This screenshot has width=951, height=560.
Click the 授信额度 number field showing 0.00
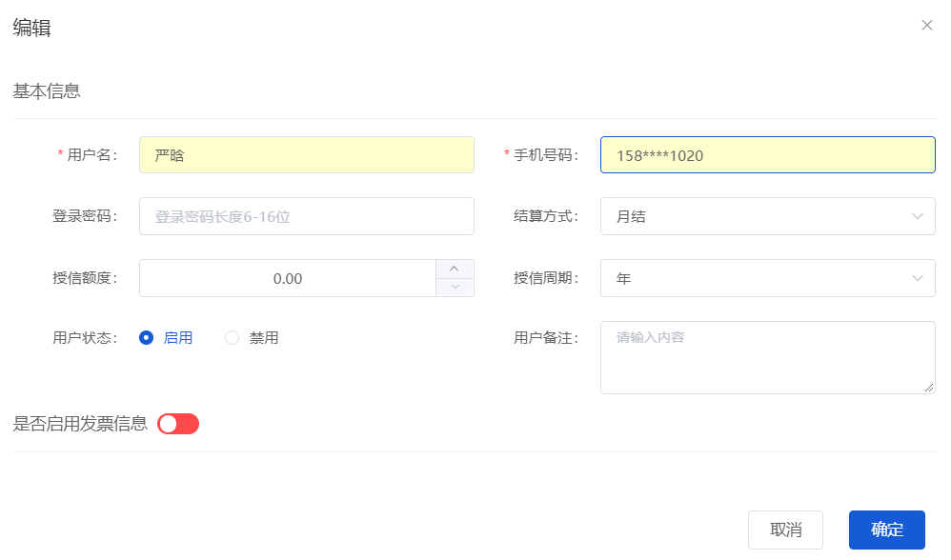point(287,278)
